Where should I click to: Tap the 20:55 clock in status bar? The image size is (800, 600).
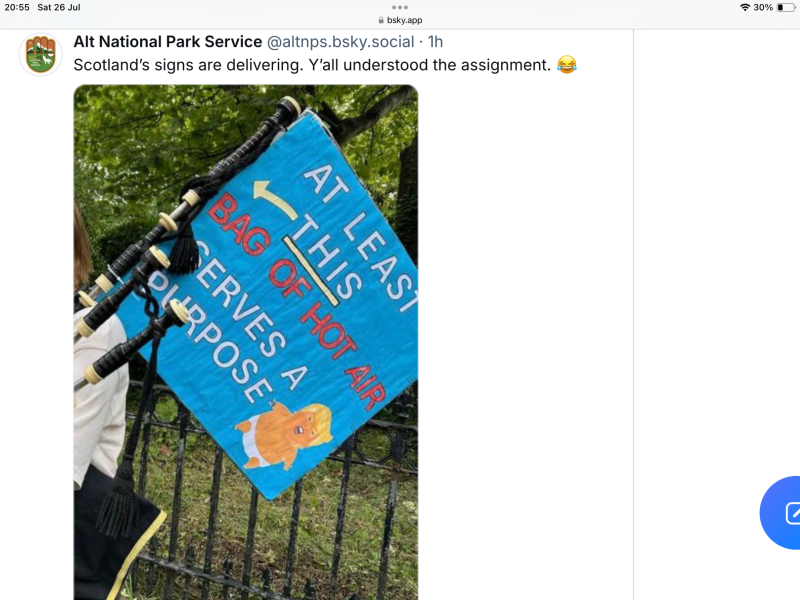point(17,7)
